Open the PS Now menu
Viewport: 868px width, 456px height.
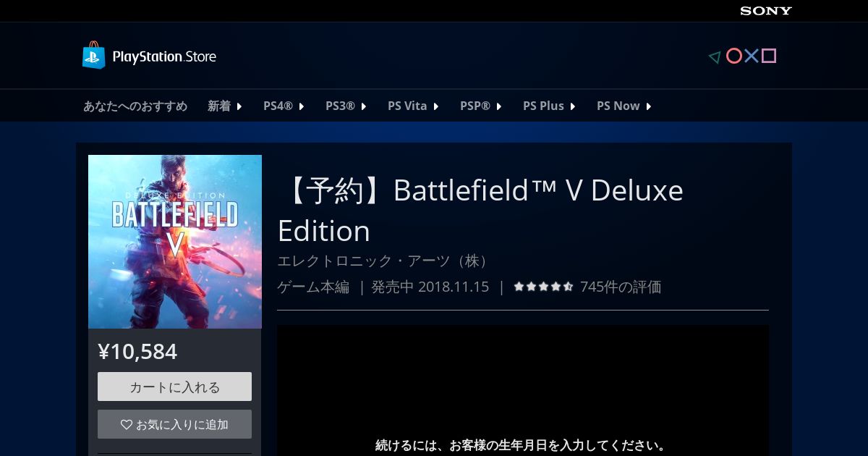pos(624,106)
